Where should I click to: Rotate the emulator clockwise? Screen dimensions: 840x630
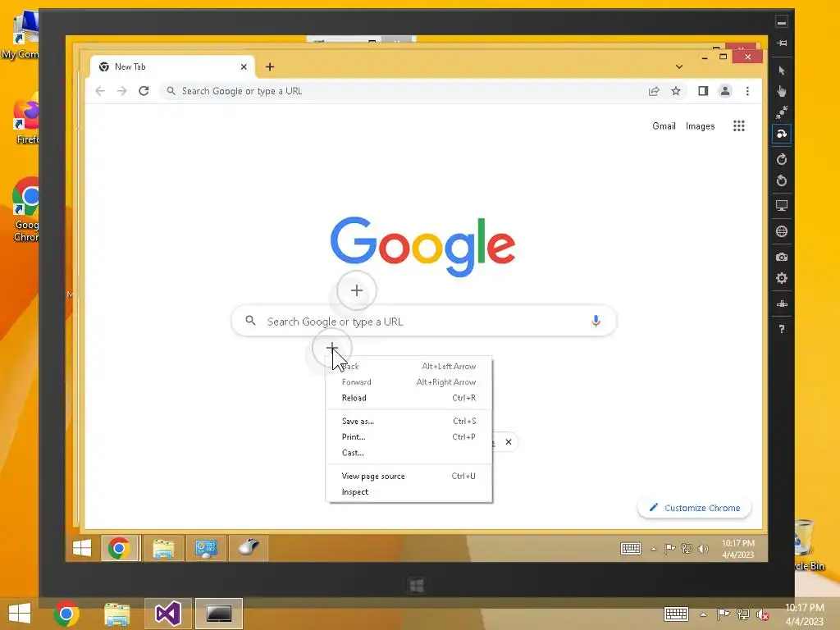782,159
